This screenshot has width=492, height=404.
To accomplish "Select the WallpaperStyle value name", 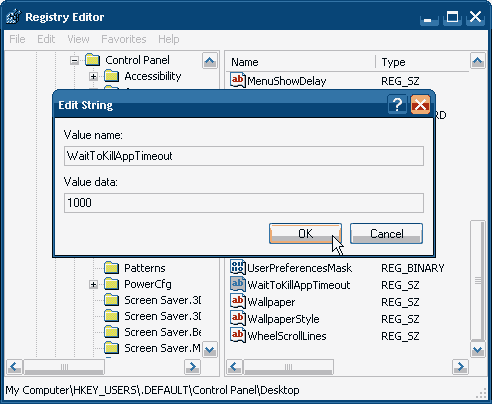I will [283, 319].
